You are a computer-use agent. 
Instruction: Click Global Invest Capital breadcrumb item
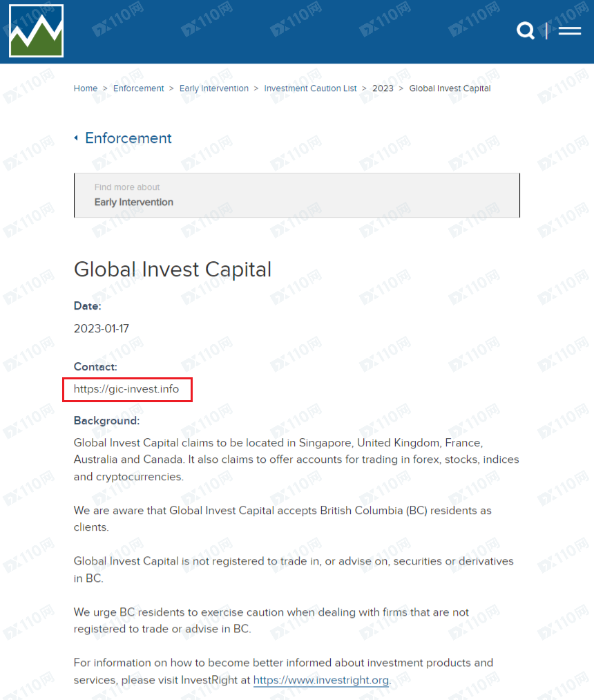[450, 88]
